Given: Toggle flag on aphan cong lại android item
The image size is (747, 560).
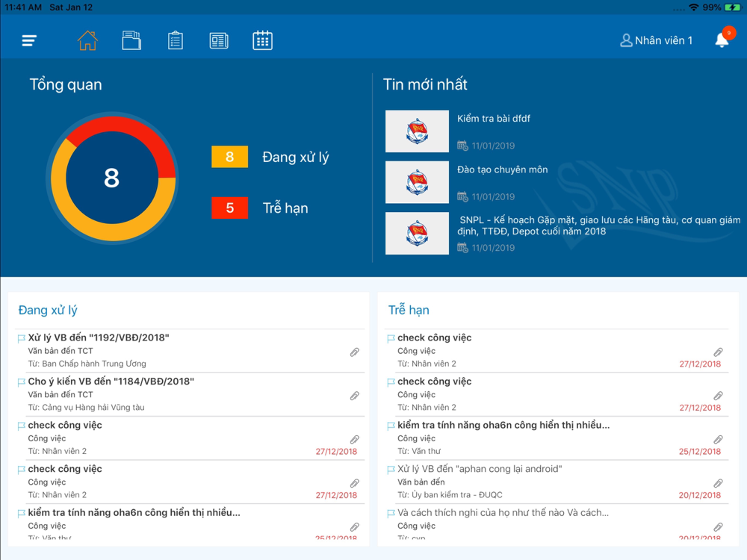Looking at the screenshot, I should 391,470.
